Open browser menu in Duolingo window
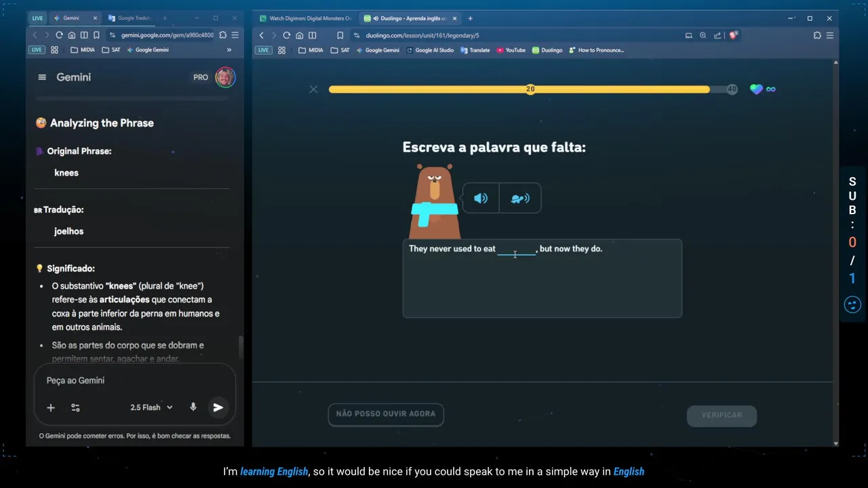868x488 pixels. tap(830, 35)
